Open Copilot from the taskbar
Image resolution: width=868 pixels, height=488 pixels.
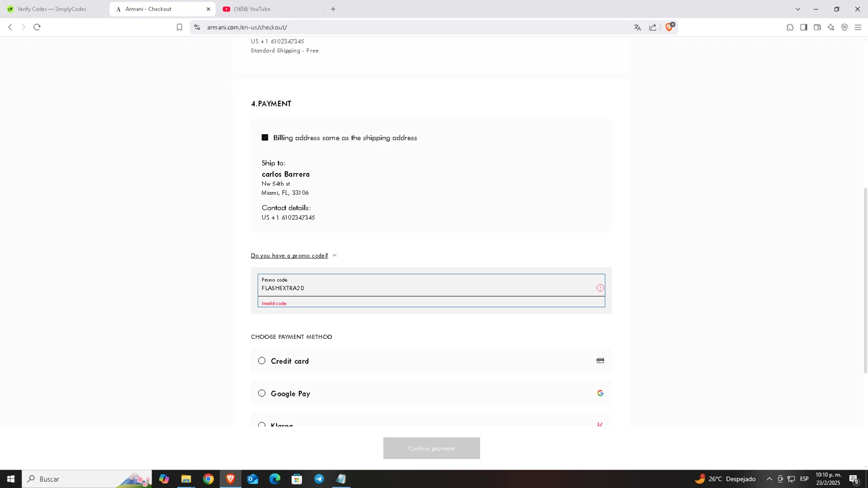click(x=164, y=479)
